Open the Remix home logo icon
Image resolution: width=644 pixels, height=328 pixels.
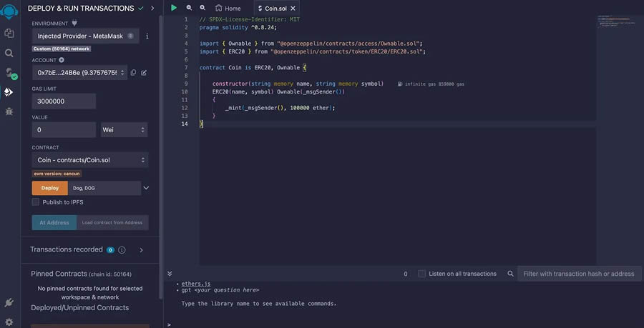click(x=9, y=11)
